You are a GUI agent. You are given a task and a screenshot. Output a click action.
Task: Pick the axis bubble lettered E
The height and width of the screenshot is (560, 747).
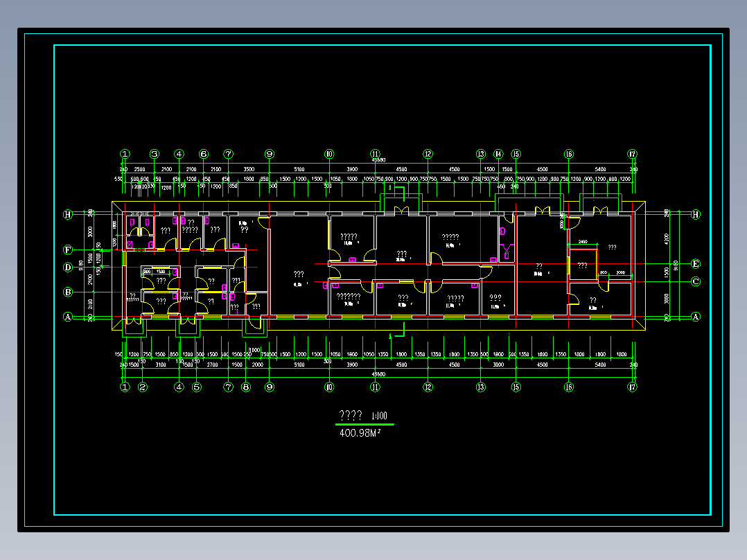coord(696,264)
